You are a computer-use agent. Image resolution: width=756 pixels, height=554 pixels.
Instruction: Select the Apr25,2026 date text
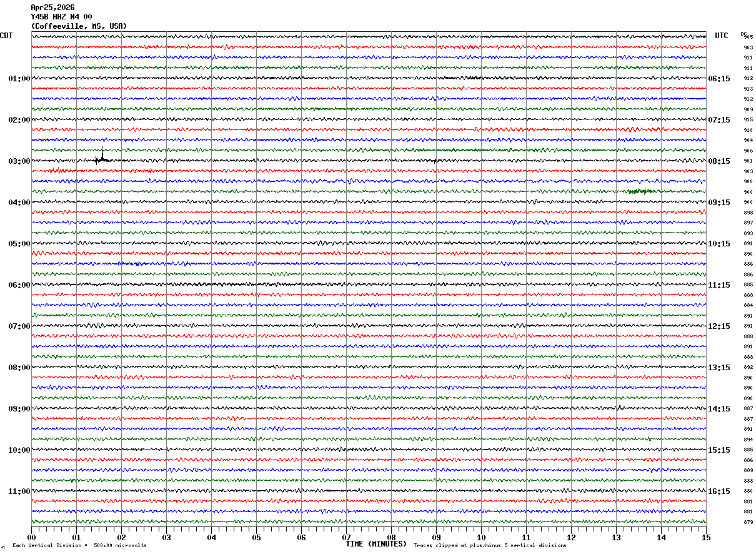(x=52, y=8)
